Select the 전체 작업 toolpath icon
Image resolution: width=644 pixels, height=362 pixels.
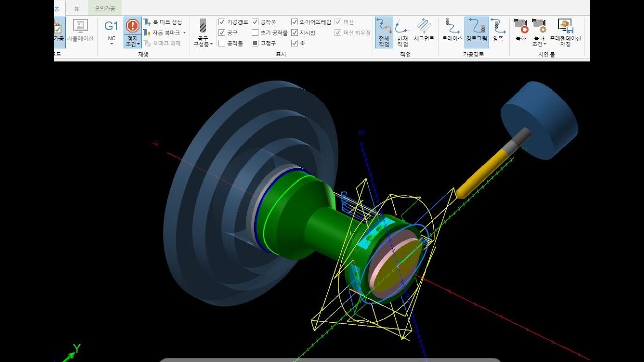coord(384,26)
